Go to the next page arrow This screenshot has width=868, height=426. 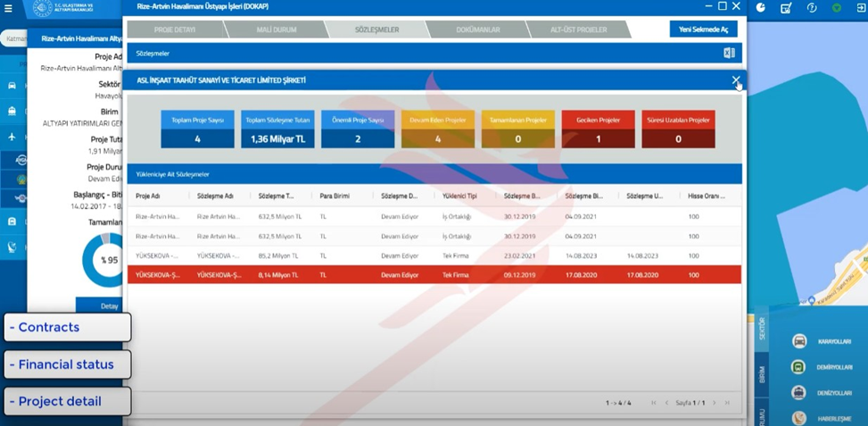pyautogui.click(x=714, y=403)
